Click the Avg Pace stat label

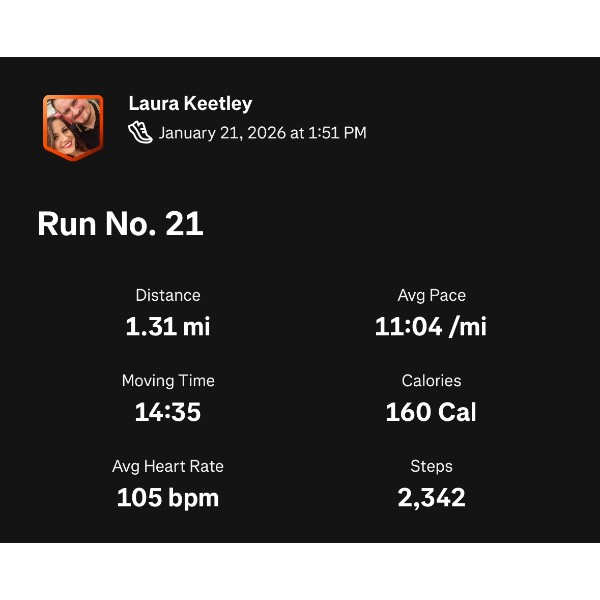tap(431, 295)
